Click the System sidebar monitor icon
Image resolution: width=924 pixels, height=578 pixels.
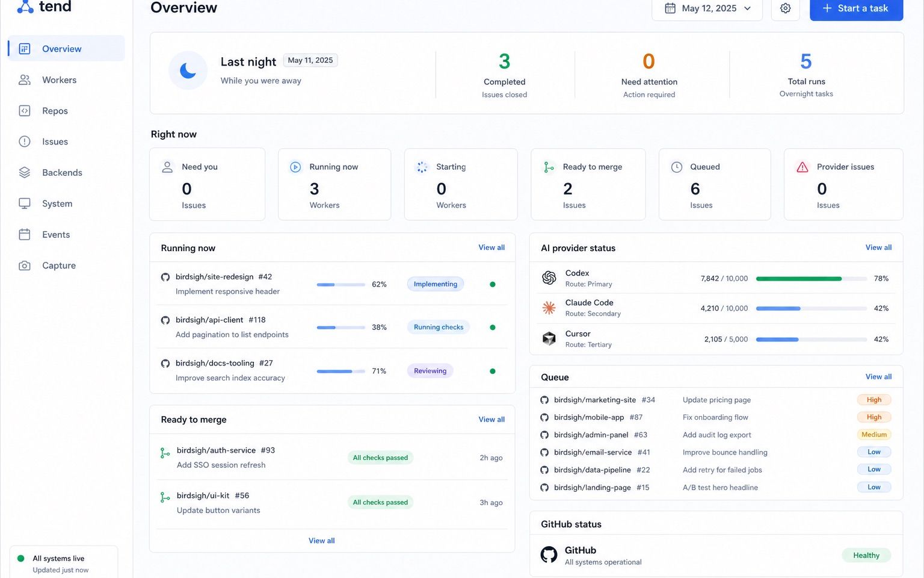tap(25, 204)
